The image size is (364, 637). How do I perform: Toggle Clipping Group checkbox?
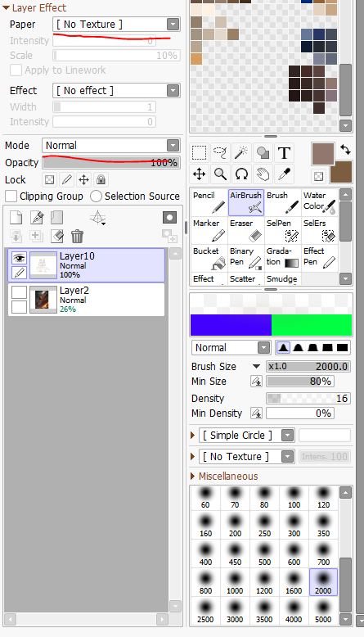click(11, 197)
